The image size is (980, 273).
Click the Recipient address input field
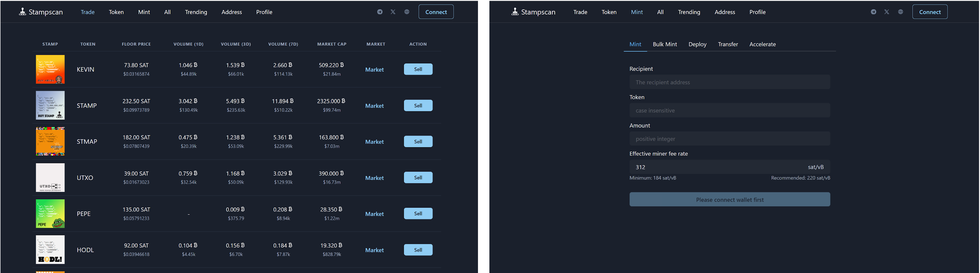tap(729, 82)
